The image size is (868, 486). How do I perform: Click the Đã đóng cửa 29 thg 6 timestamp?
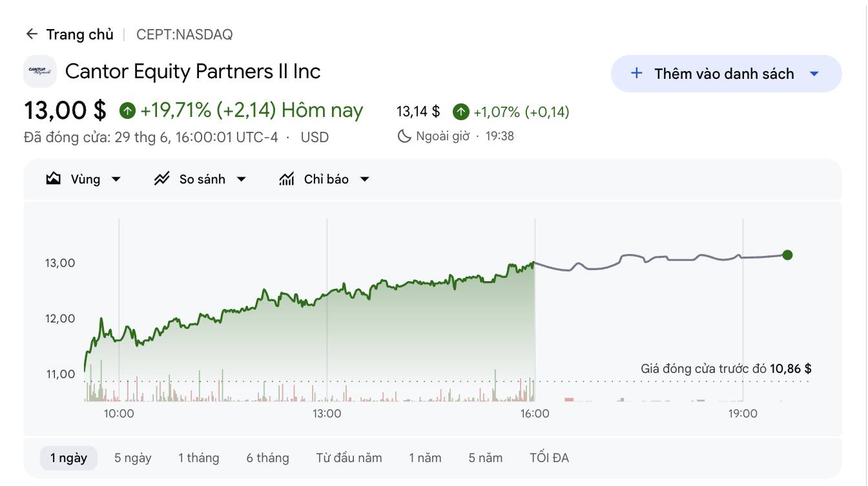coord(151,137)
